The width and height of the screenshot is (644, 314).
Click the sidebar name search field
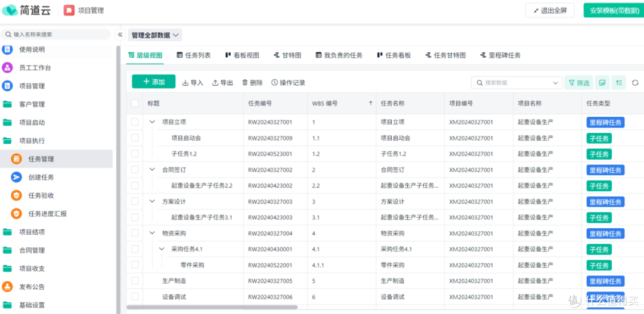tap(56, 35)
